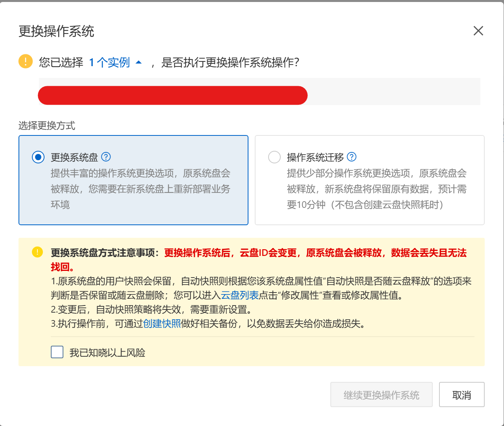Open the 云盘列表 link
The width and height of the screenshot is (504, 426).
240,295
